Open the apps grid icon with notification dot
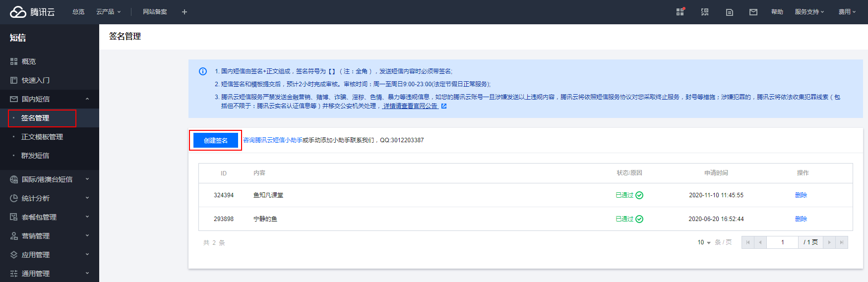The height and width of the screenshot is (282, 868). coord(680,12)
